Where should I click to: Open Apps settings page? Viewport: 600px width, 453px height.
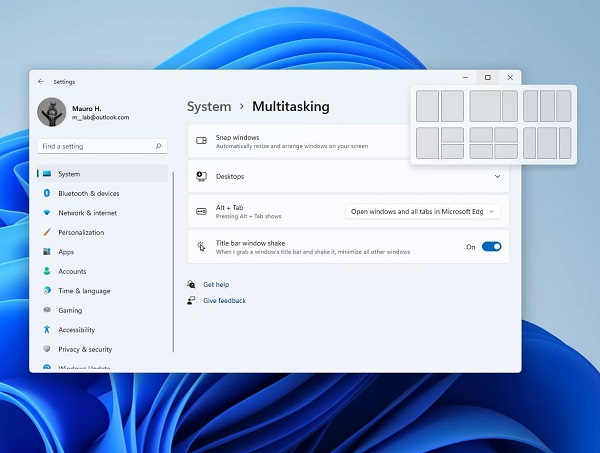(x=103, y=252)
